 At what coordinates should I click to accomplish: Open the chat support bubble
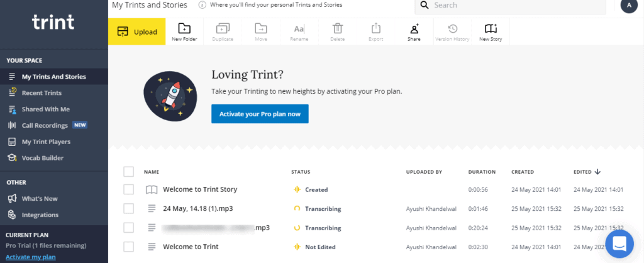point(619,243)
